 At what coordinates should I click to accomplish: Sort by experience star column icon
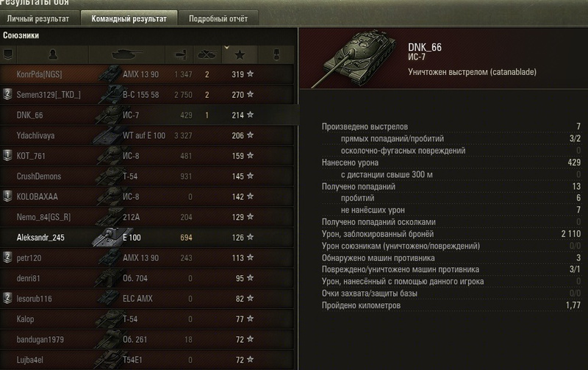pyautogui.click(x=240, y=54)
